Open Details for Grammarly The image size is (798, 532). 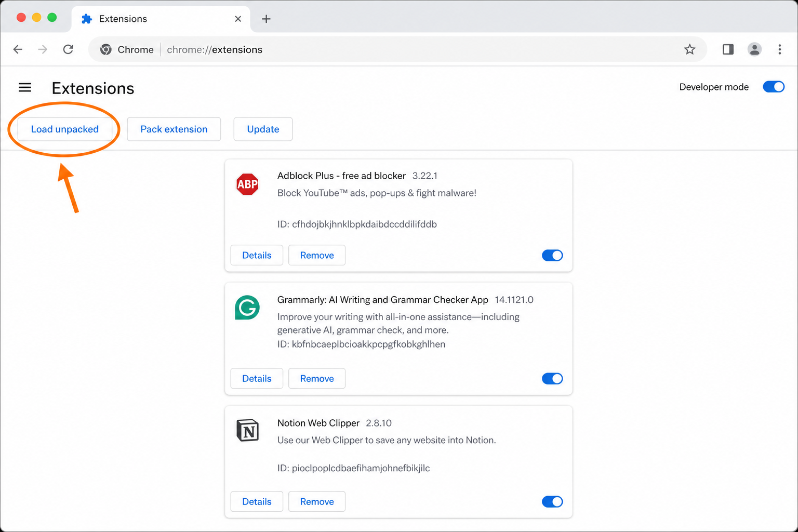[x=257, y=378]
